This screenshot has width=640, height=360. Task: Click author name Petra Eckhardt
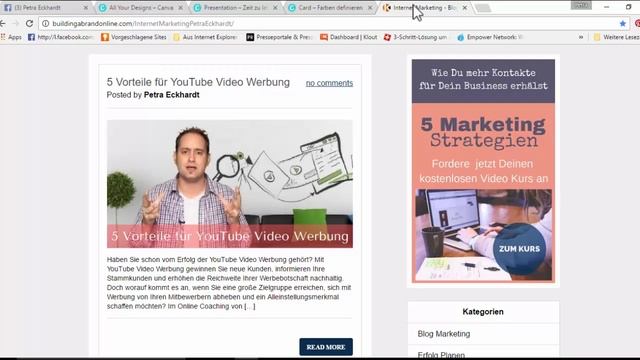pyautogui.click(x=171, y=95)
